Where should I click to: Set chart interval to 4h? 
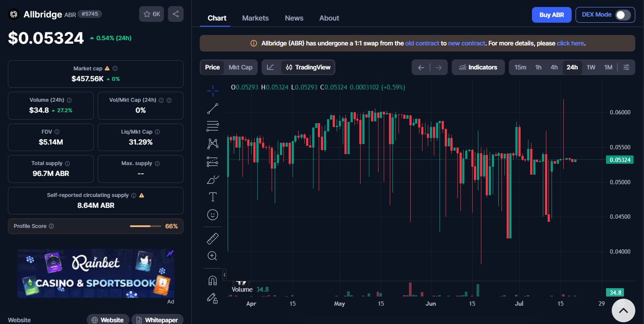(554, 67)
